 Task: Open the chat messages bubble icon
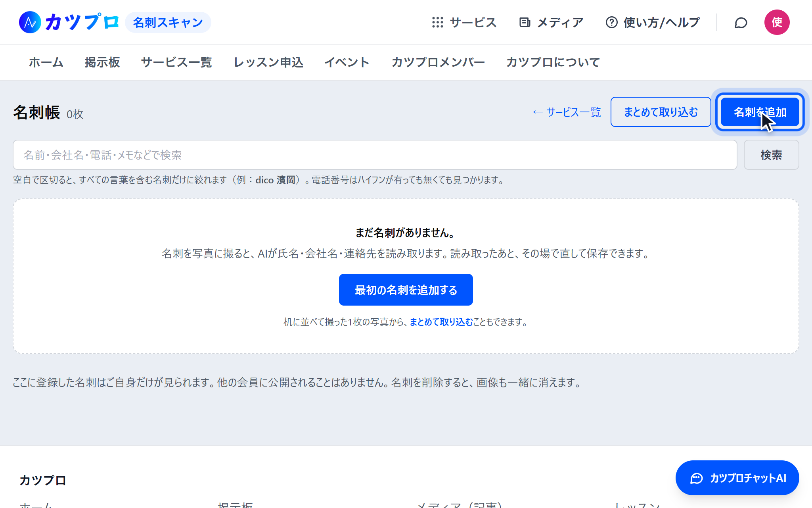click(x=741, y=23)
